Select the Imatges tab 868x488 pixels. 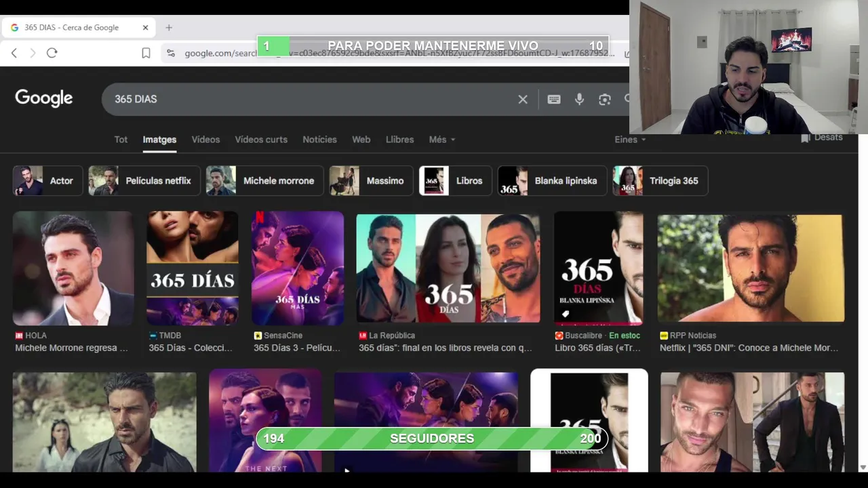pos(159,140)
